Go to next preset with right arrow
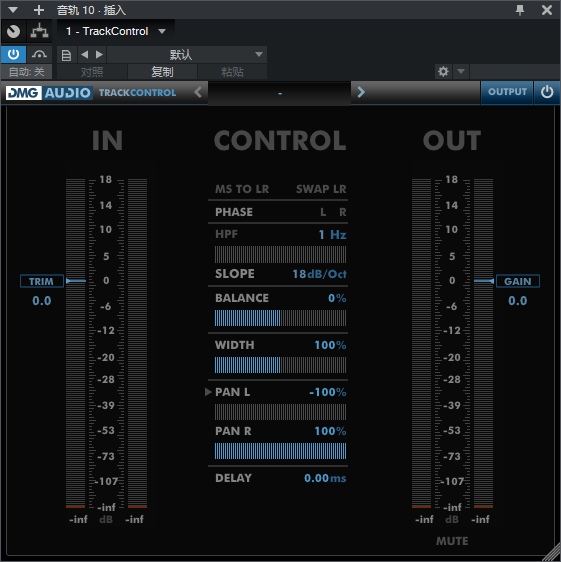This screenshot has height=562, width=561. (x=99, y=54)
